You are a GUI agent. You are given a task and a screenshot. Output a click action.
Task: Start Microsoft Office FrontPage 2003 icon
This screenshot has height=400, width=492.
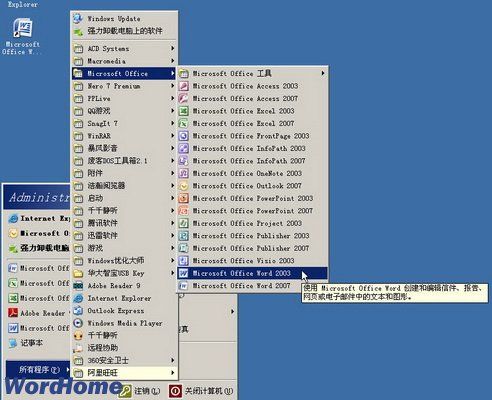point(183,136)
